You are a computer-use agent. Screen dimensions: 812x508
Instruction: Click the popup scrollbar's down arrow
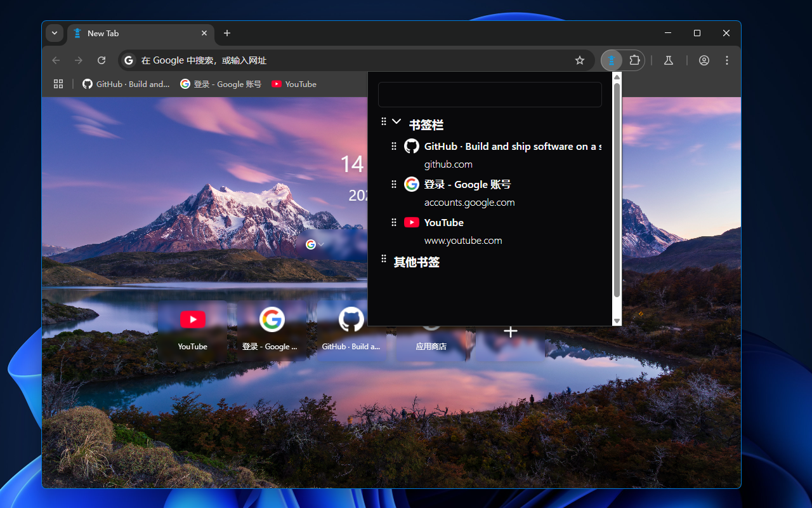coord(617,321)
